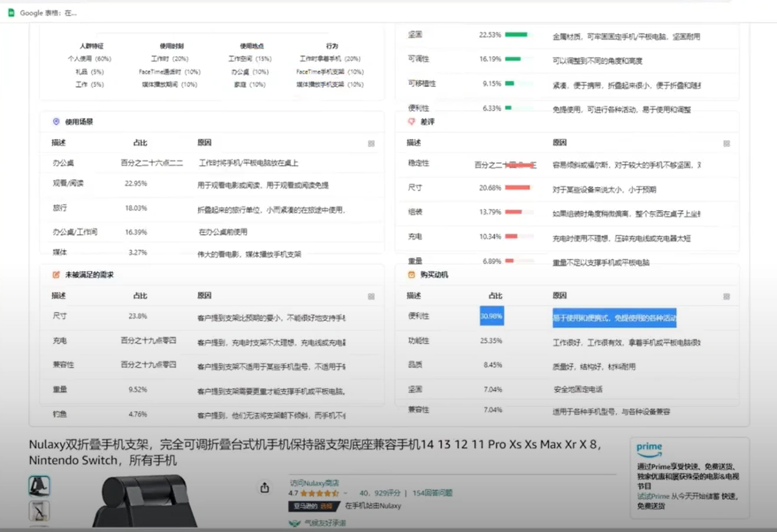
Task: Click the 稳定性 row in 差评
Action: (x=566, y=164)
